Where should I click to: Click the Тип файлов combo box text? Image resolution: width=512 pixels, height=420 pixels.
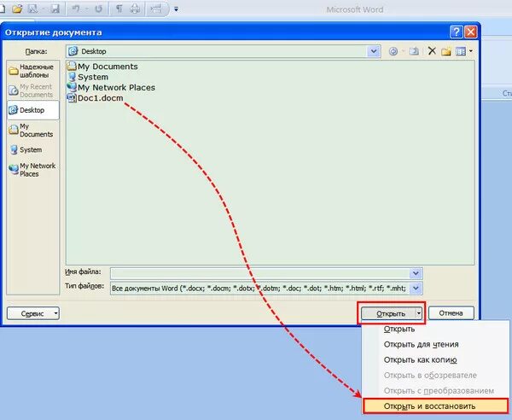[x=260, y=288]
